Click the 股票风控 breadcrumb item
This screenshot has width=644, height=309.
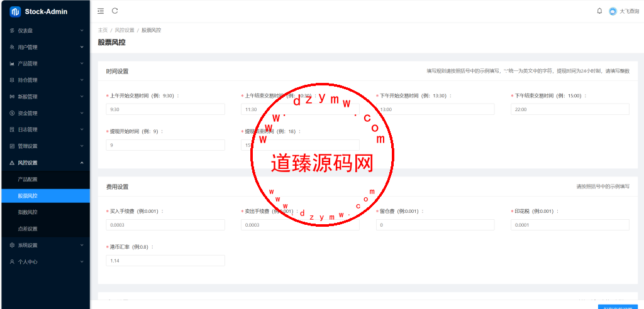(151, 30)
